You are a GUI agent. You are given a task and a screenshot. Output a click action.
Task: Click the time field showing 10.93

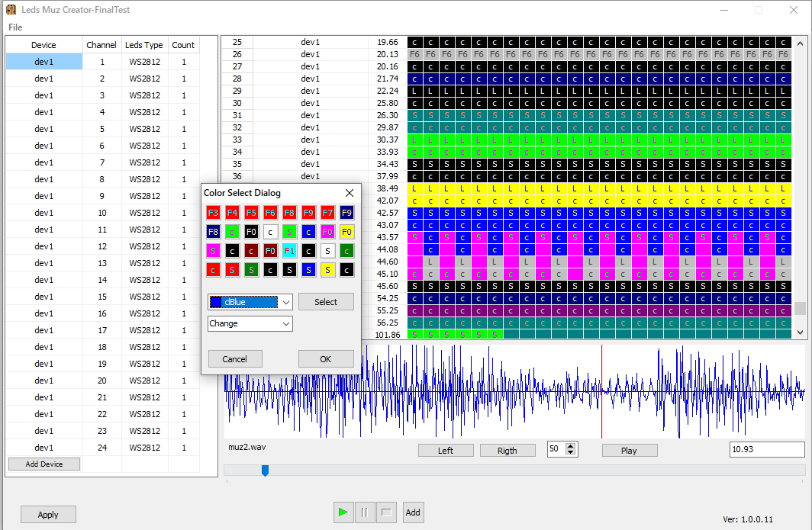pos(766,450)
